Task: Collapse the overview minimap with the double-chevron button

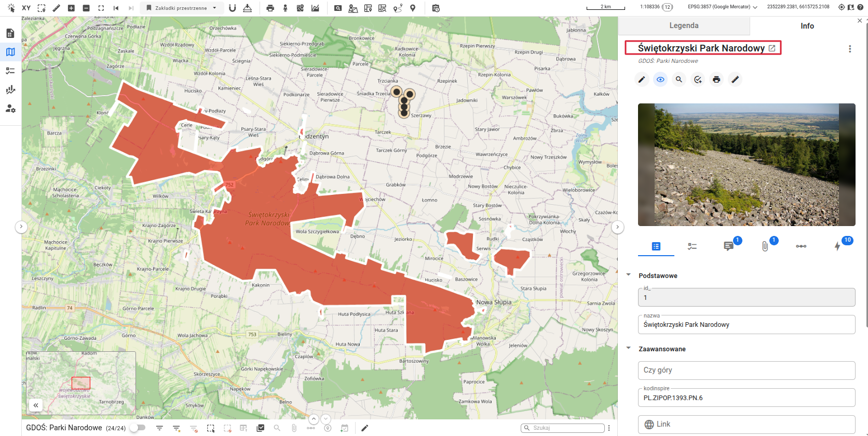Action: [x=36, y=405]
